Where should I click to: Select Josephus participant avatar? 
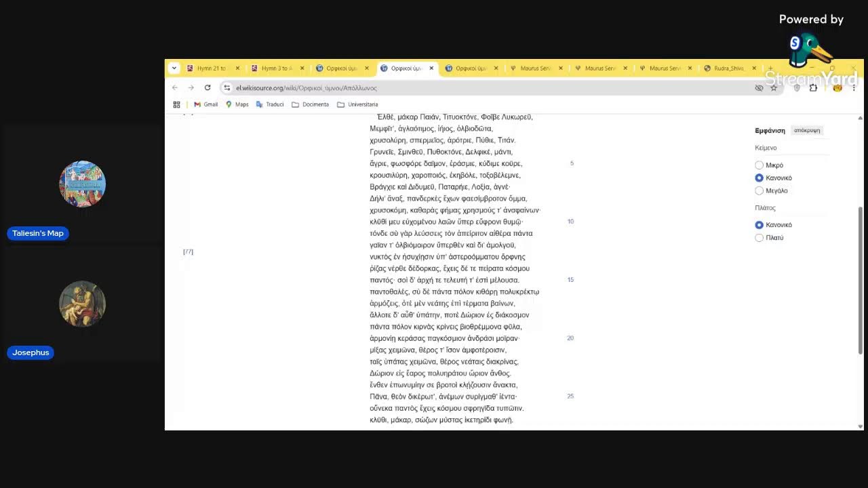click(82, 304)
